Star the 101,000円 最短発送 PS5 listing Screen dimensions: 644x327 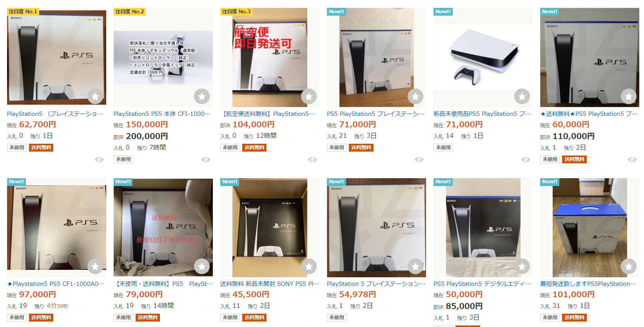[628, 267]
